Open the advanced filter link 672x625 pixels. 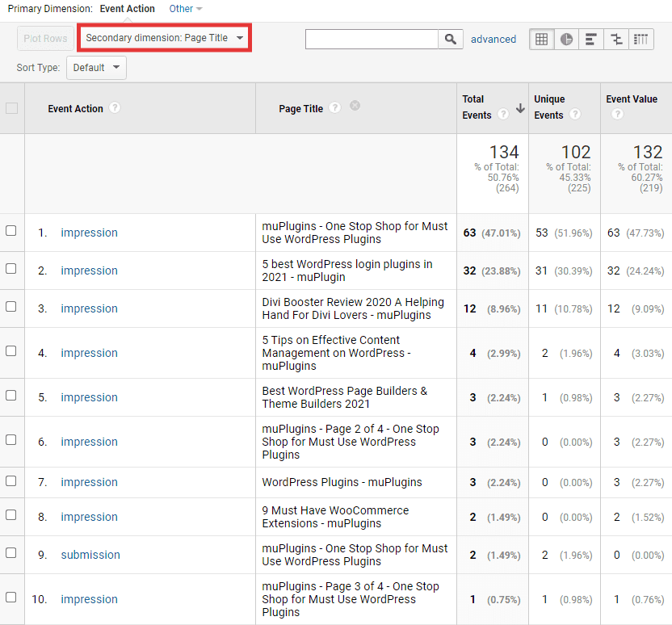click(x=493, y=40)
